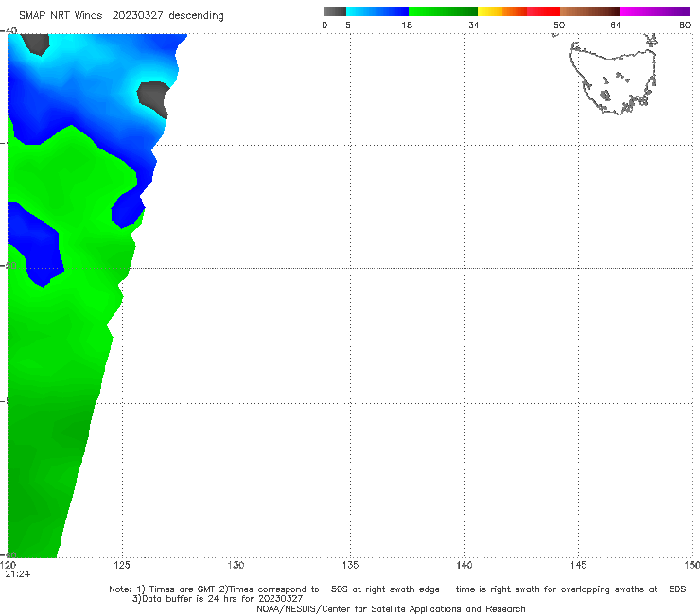
Task: Click the longitude label '125'
Action: 122,565
